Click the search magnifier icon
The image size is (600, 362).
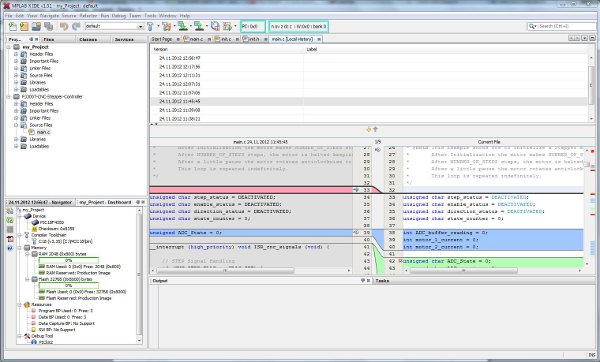pos(532,26)
